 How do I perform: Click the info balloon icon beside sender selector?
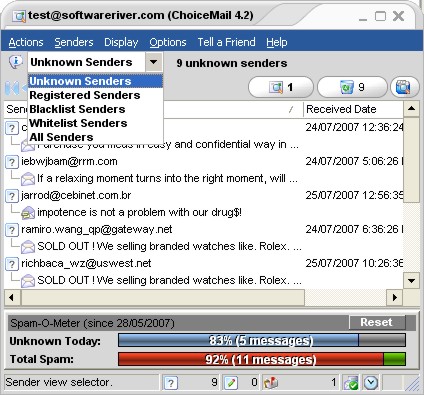15,62
